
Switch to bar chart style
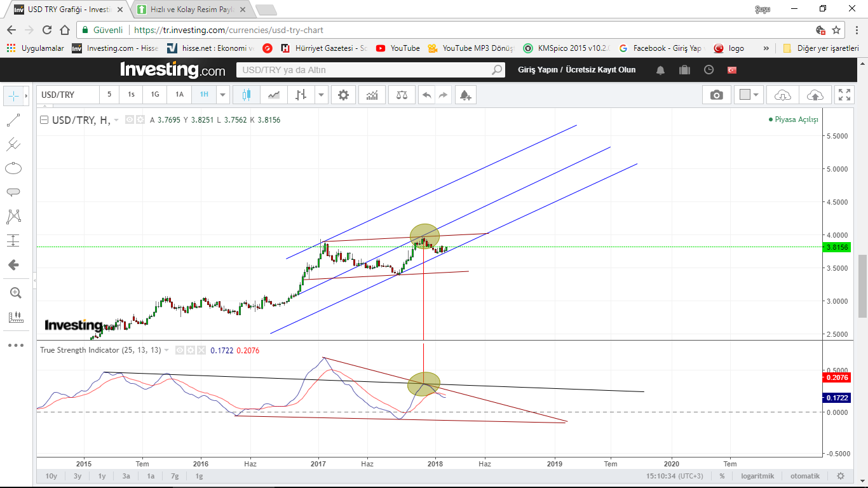(301, 95)
